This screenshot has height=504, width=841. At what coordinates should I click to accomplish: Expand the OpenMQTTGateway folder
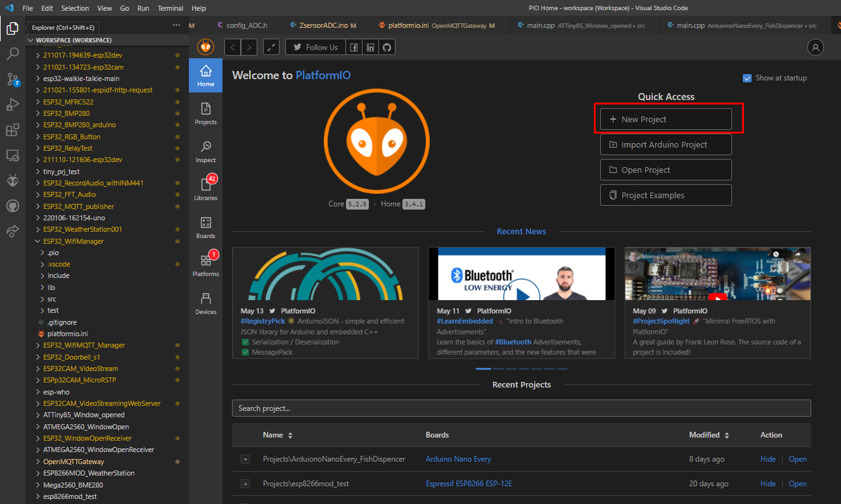coord(38,462)
